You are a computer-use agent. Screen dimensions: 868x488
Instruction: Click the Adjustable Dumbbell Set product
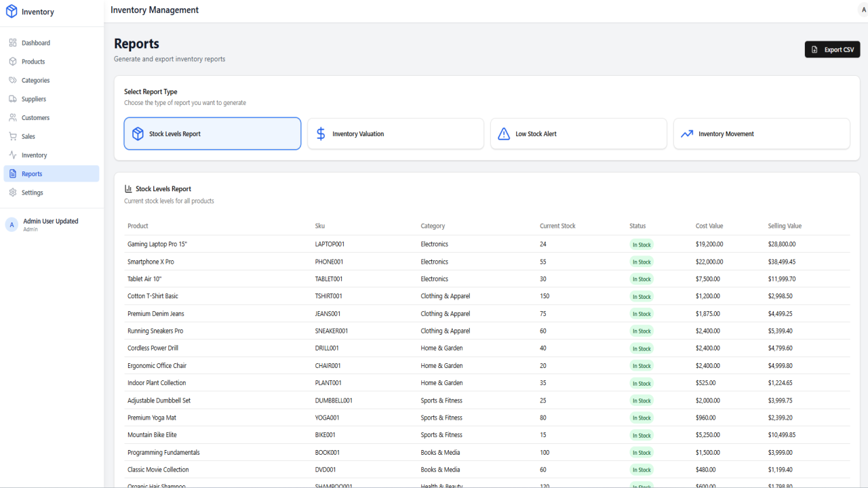159,401
